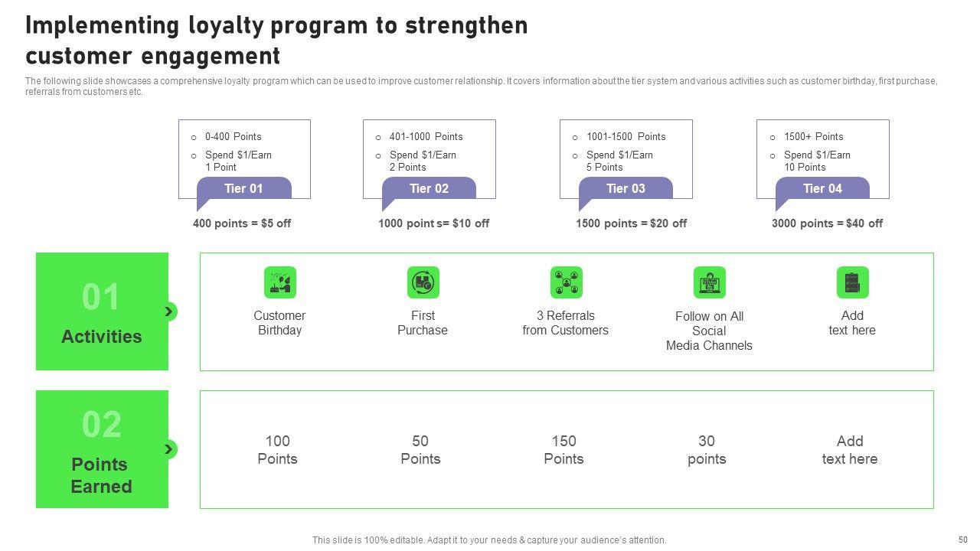Click the arrow chevron beside Activities
The width and height of the screenshot is (980, 551).
click(x=169, y=311)
